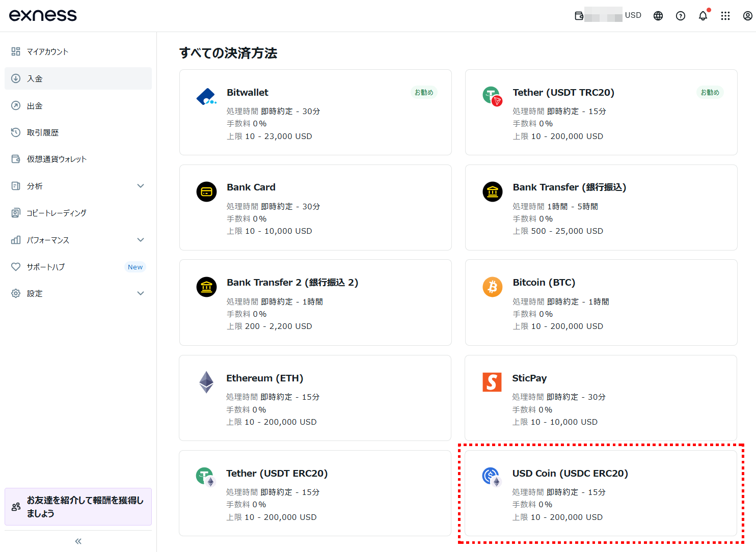
Task: Open the apps grid menu icon
Action: pyautogui.click(x=725, y=16)
